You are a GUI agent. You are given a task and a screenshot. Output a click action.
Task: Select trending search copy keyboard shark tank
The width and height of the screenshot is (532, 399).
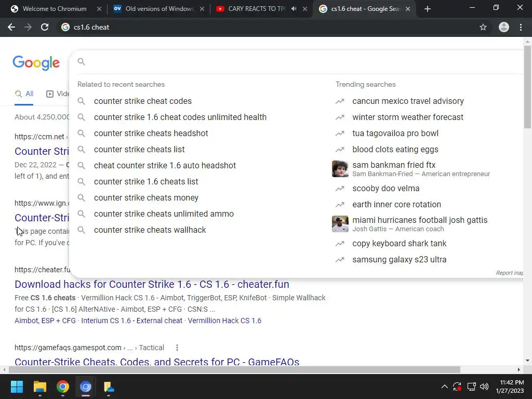[400, 244]
